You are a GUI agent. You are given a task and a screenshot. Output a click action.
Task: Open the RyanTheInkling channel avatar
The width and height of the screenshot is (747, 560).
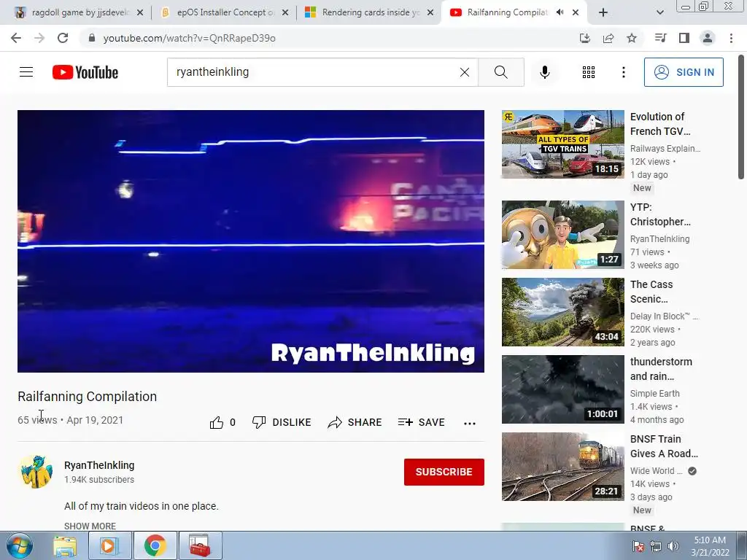click(35, 472)
